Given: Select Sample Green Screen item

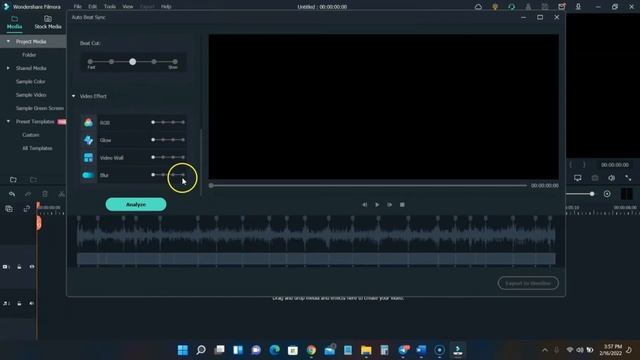Looking at the screenshot, I should (40, 108).
